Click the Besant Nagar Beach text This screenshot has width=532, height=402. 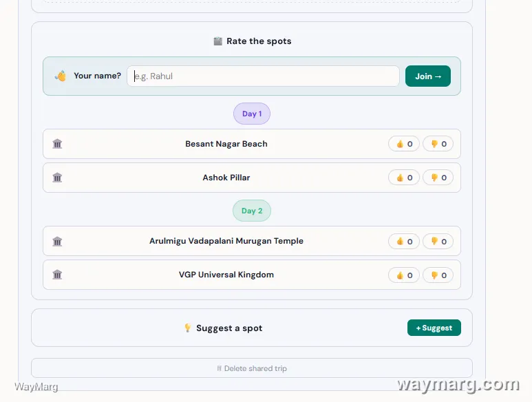[226, 144]
